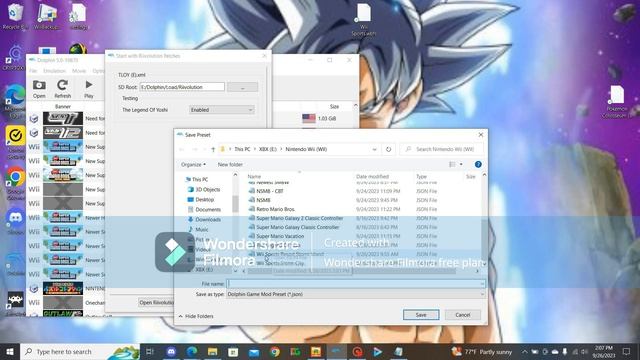This screenshot has height=360, width=640.
Task: Open the view options dropdown arrow
Action: 461,164
